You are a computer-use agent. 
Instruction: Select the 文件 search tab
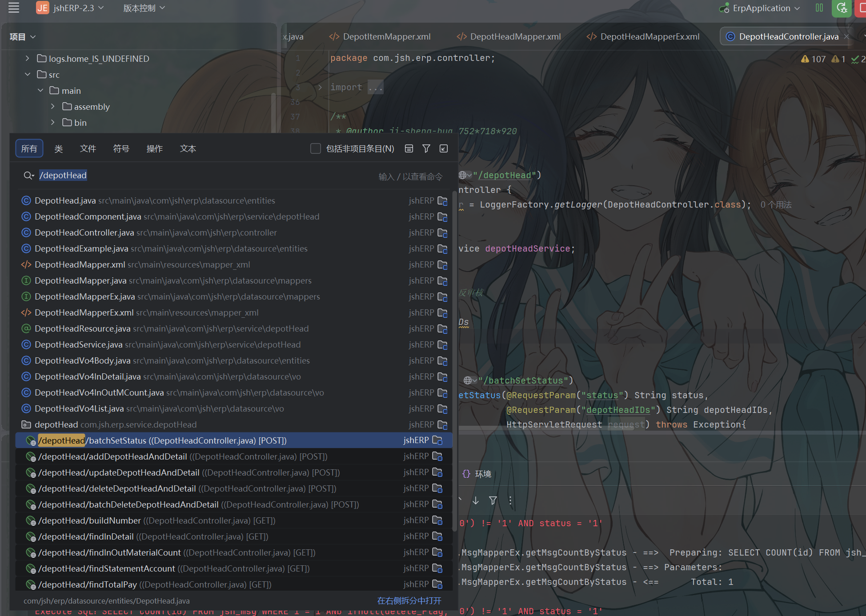(88, 148)
